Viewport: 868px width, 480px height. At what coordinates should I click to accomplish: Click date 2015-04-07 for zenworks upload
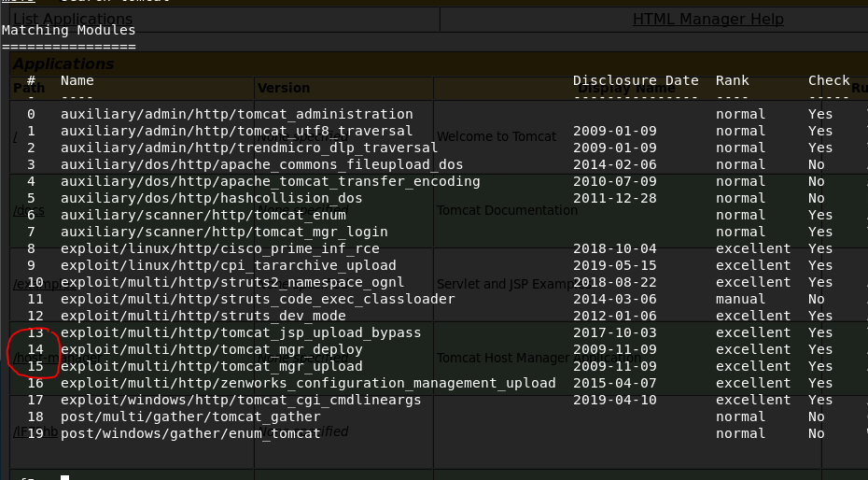pyautogui.click(x=614, y=383)
